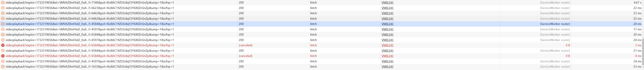
Task: Open the red VM8:243 link in the 3 ms canceled row
Action: coord(387,45)
